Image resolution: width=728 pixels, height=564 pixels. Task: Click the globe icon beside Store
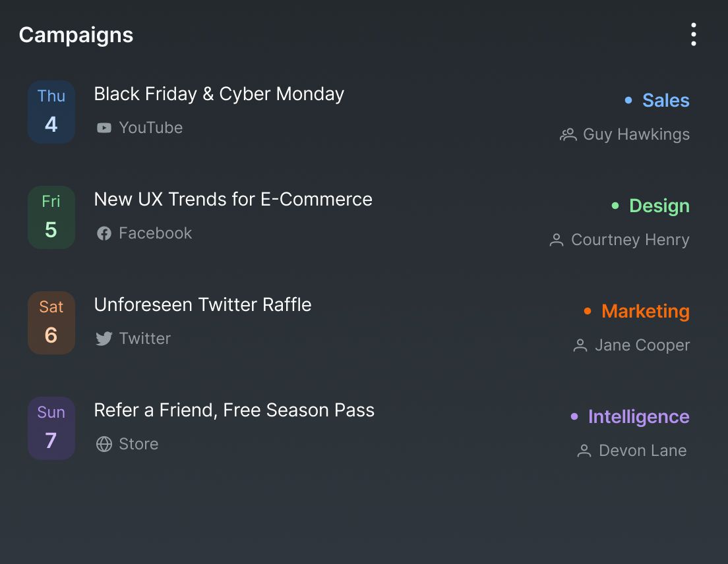click(104, 444)
